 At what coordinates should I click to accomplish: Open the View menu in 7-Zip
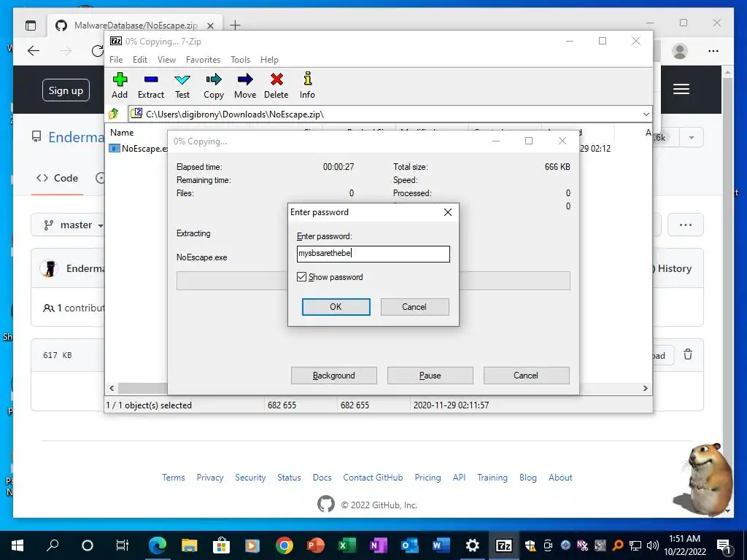coord(166,60)
